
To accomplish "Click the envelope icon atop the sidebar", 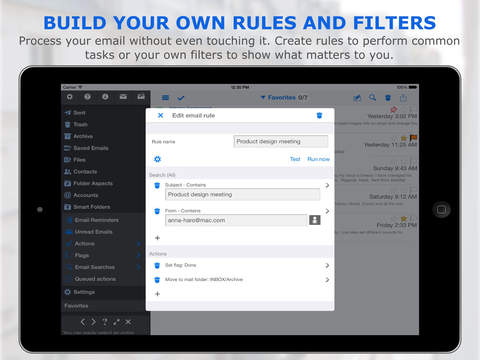I will 123,97.
